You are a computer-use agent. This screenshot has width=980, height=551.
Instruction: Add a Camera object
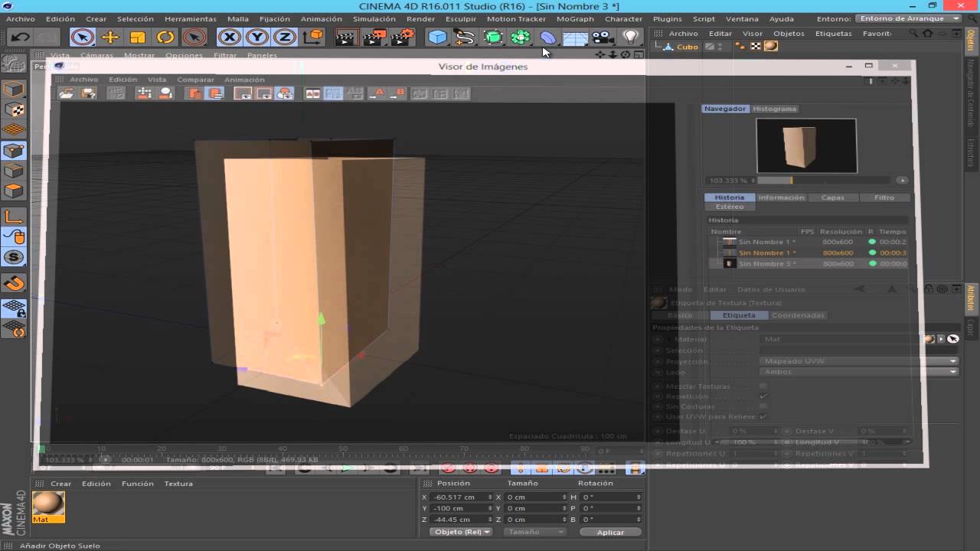tap(603, 37)
